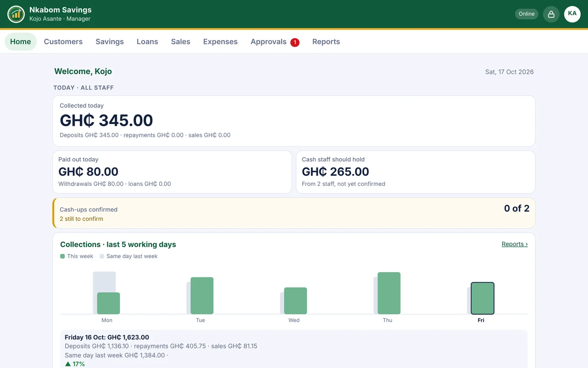This screenshot has height=368, width=588.
Task: Click the Cash staff should hold card
Action: [416, 172]
